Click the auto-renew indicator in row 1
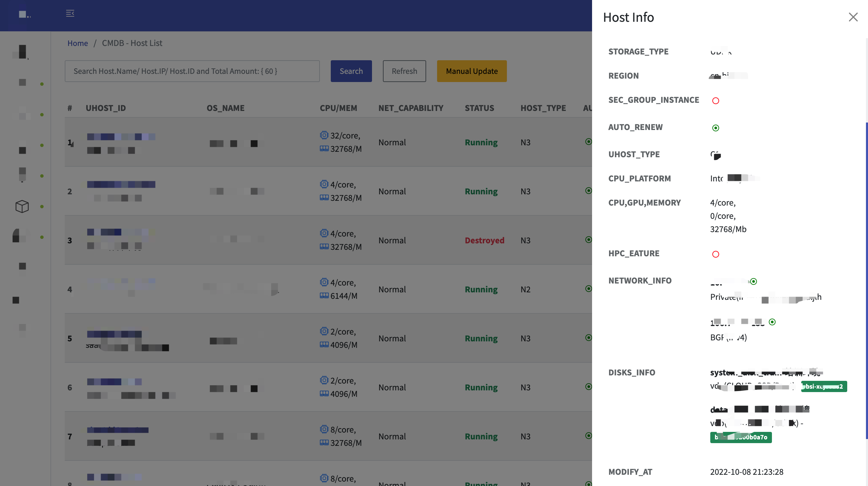 click(588, 142)
